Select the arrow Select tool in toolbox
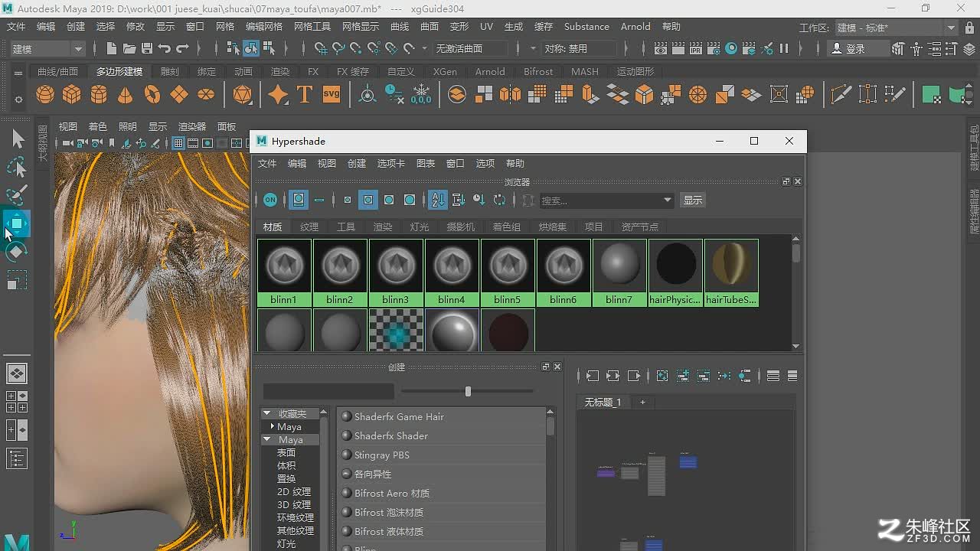Image resolution: width=980 pixels, height=551 pixels. (17, 139)
